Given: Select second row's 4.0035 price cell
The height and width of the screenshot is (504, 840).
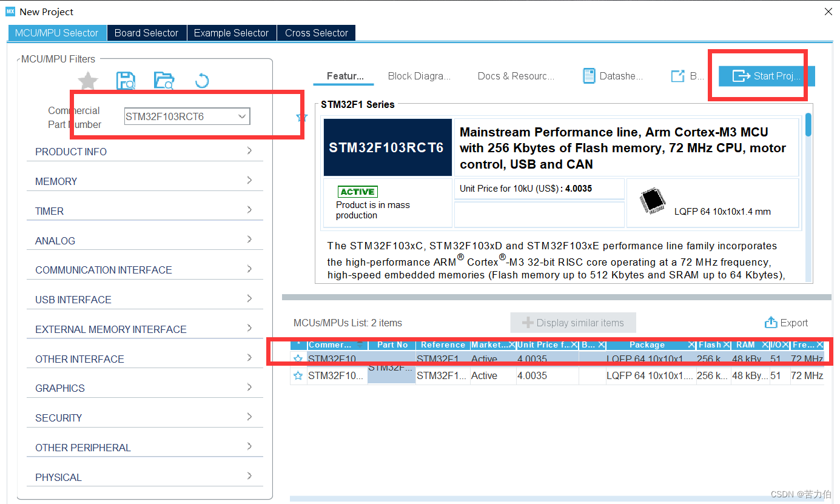Looking at the screenshot, I should (x=547, y=375).
